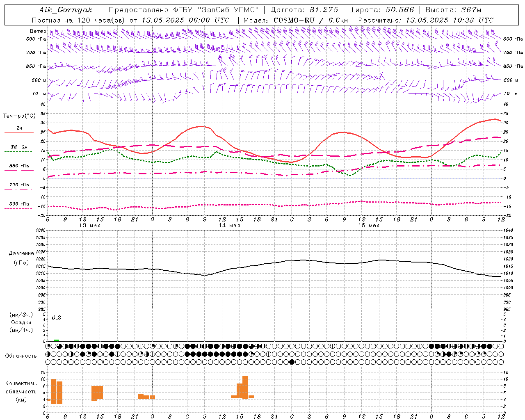Click the 0.2 precipitation amount value
The height and width of the screenshot is (420, 525).
pos(56,318)
